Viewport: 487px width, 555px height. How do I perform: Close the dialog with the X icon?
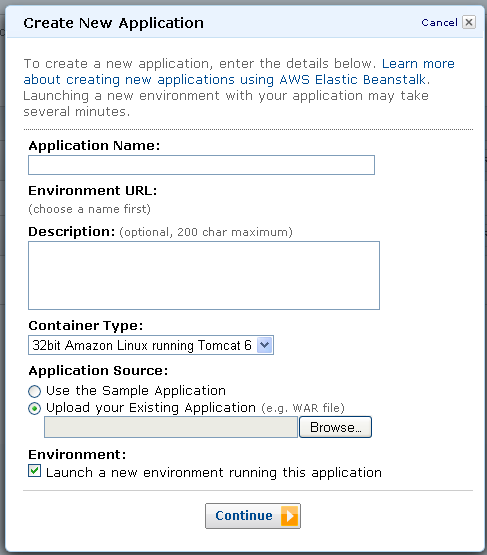(x=469, y=22)
